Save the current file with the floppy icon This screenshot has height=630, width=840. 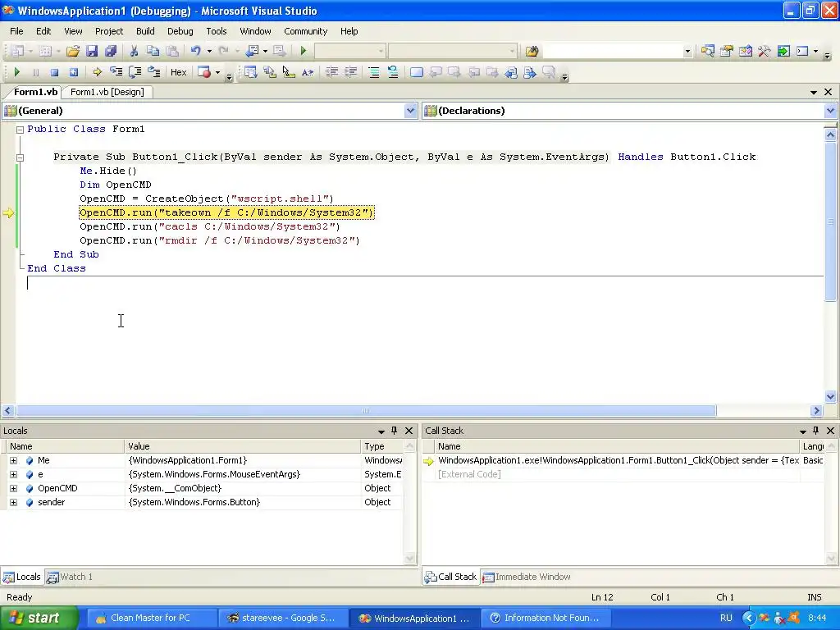pos(92,51)
